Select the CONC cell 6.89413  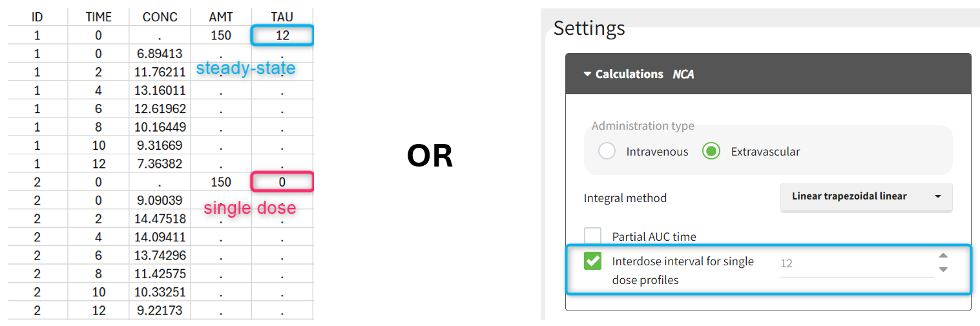[x=158, y=54]
